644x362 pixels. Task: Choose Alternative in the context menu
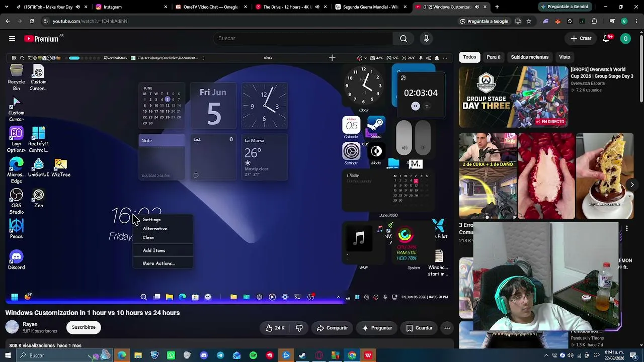point(155,229)
